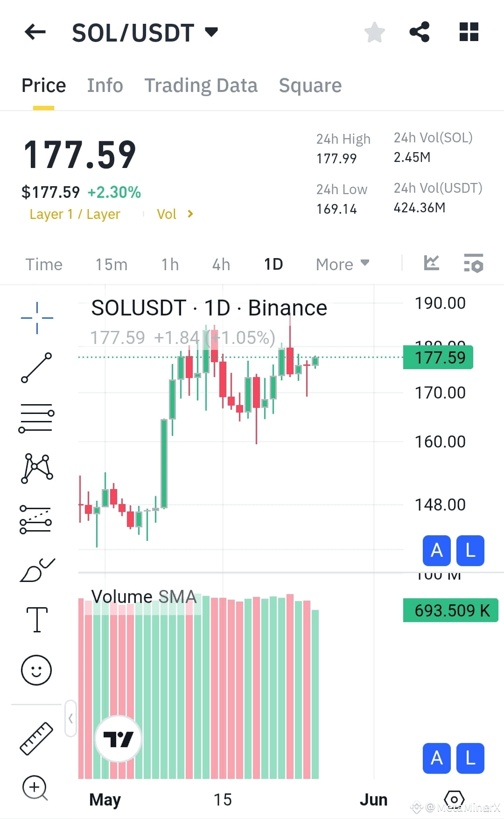The width and height of the screenshot is (504, 819).
Task: Click the 693.509 K volume label
Action: click(451, 610)
